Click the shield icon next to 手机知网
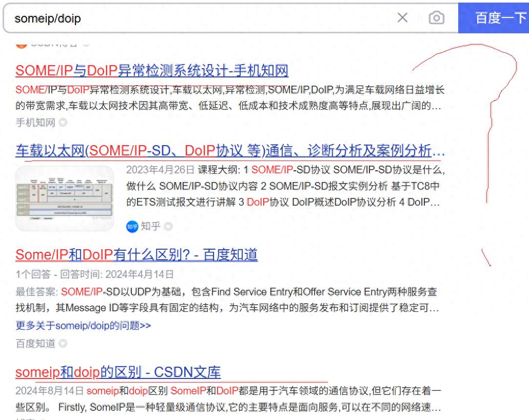The height and width of the screenshot is (420, 529). (63, 123)
